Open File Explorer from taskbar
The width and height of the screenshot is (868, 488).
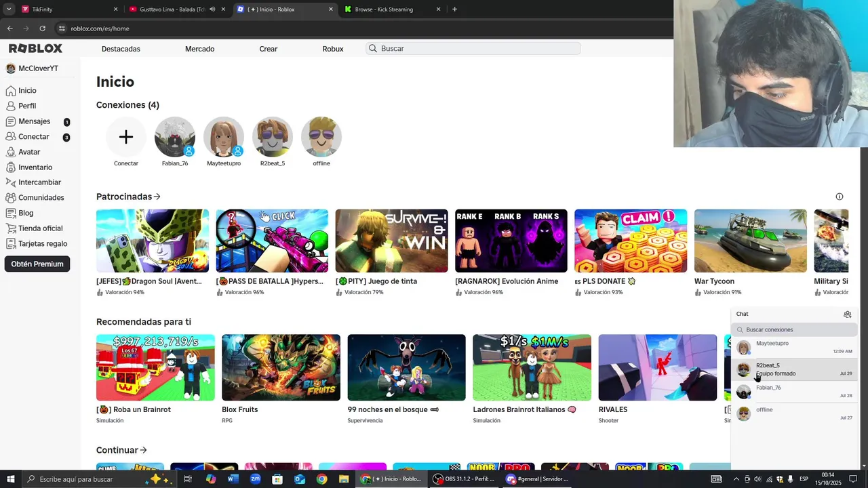tap(344, 479)
